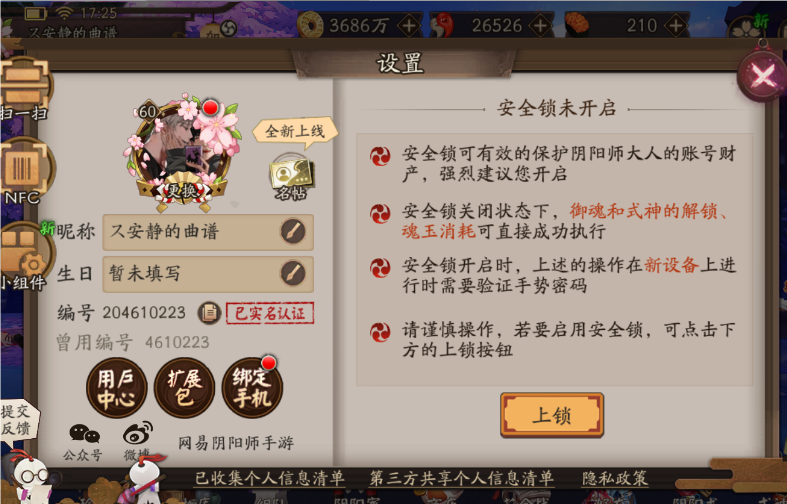Click the 上锁 lock button
Image resolution: width=787 pixels, height=504 pixels.
552,415
